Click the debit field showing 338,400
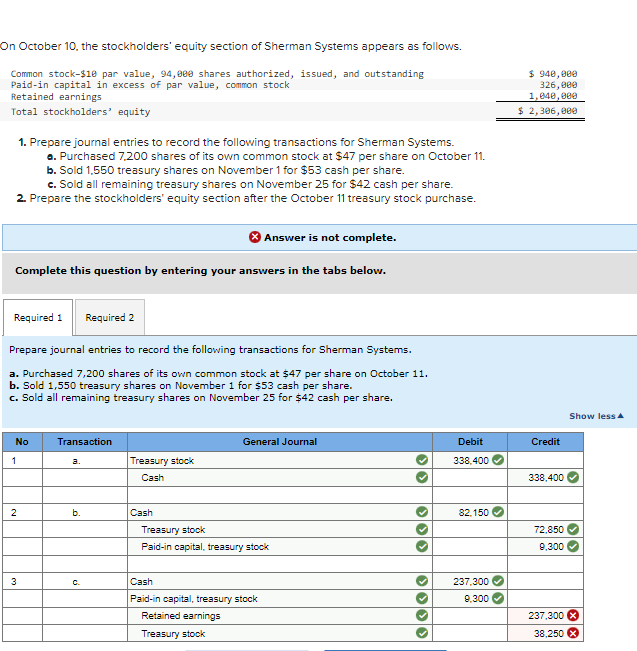 (470, 460)
